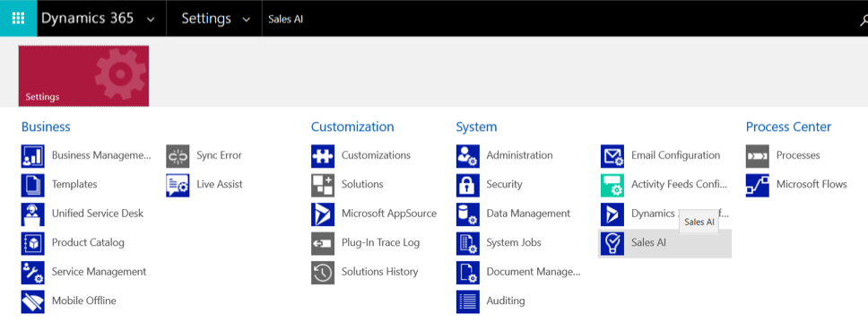The width and height of the screenshot is (868, 323).
Task: Select the Security padlock icon
Action: coord(468,185)
